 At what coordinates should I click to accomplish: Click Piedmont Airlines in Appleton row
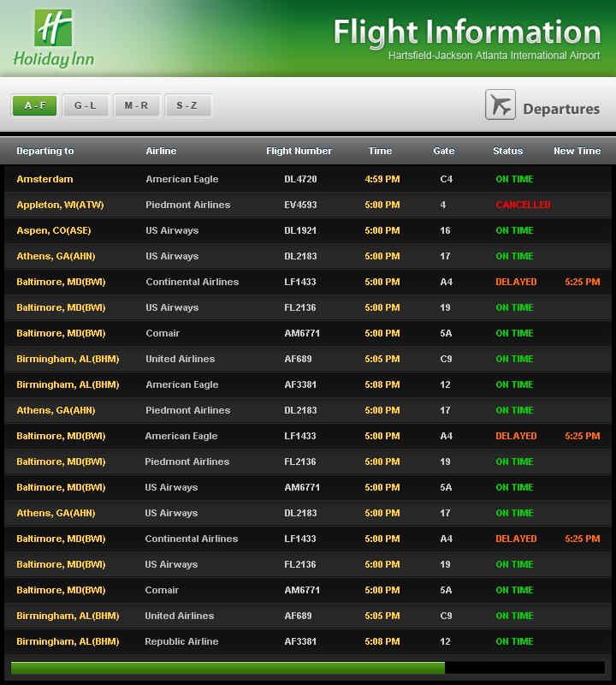[x=187, y=205]
